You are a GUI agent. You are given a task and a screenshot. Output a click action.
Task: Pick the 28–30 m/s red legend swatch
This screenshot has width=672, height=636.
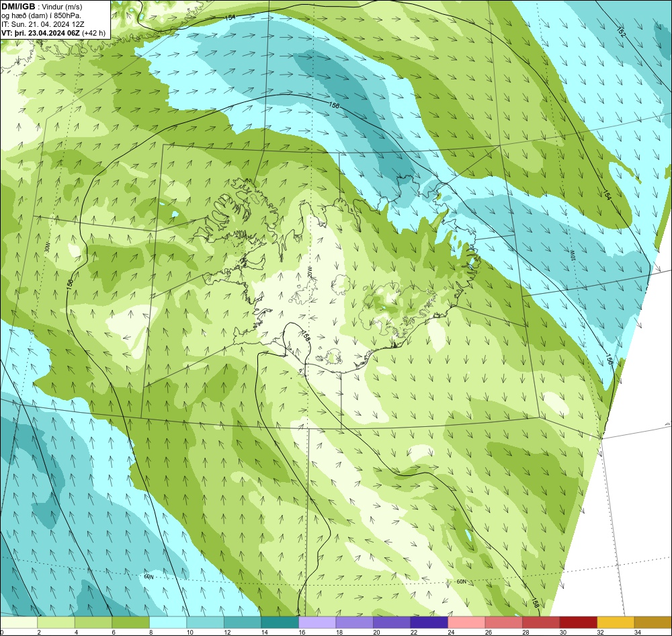tap(541, 623)
